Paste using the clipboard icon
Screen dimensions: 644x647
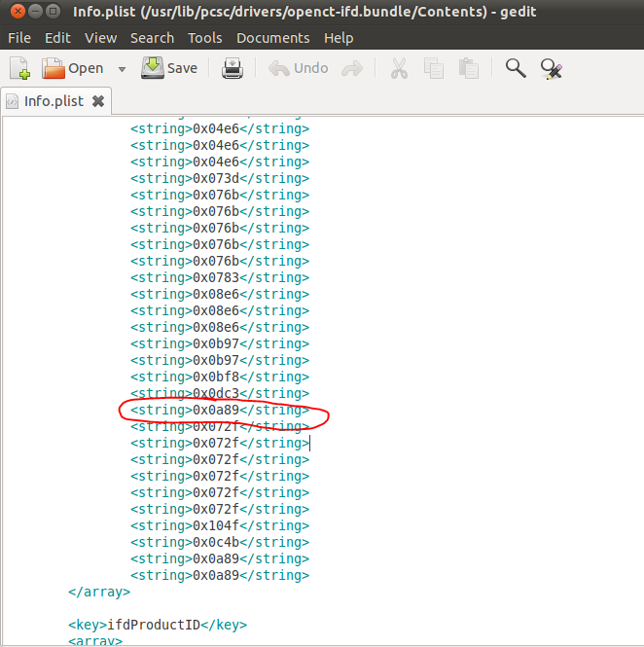click(469, 69)
